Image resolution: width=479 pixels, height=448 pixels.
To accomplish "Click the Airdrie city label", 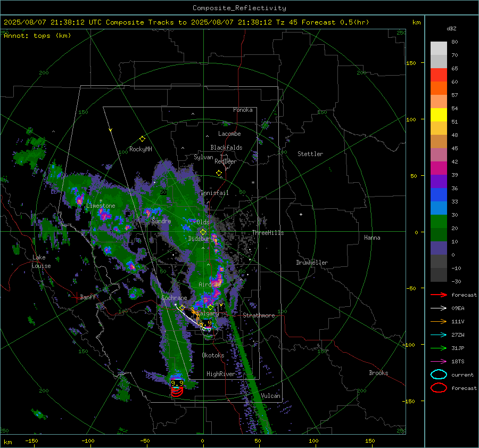I will (210, 284).
